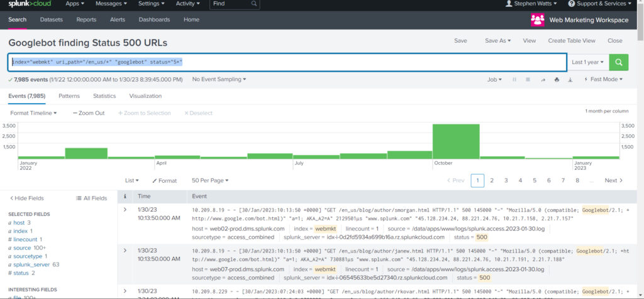Click the splunk>cloud logo
Screen dimensions: 644x299
tap(28, 4)
